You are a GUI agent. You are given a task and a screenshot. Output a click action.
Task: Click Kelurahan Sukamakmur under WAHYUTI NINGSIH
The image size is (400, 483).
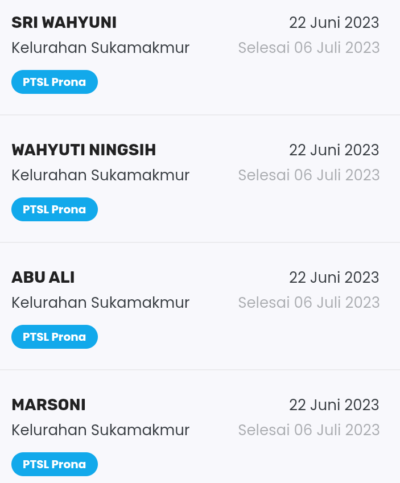tap(100, 175)
